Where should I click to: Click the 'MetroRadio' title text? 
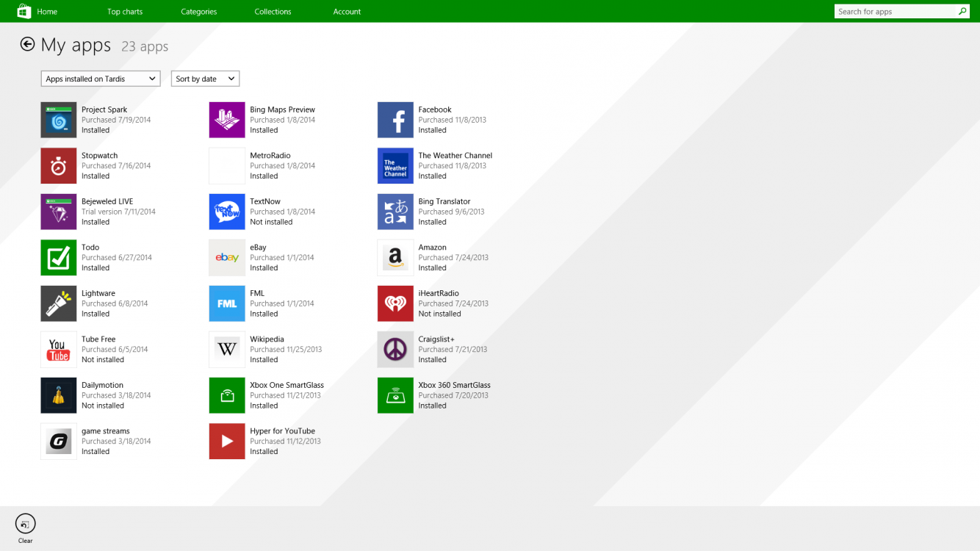click(x=270, y=156)
